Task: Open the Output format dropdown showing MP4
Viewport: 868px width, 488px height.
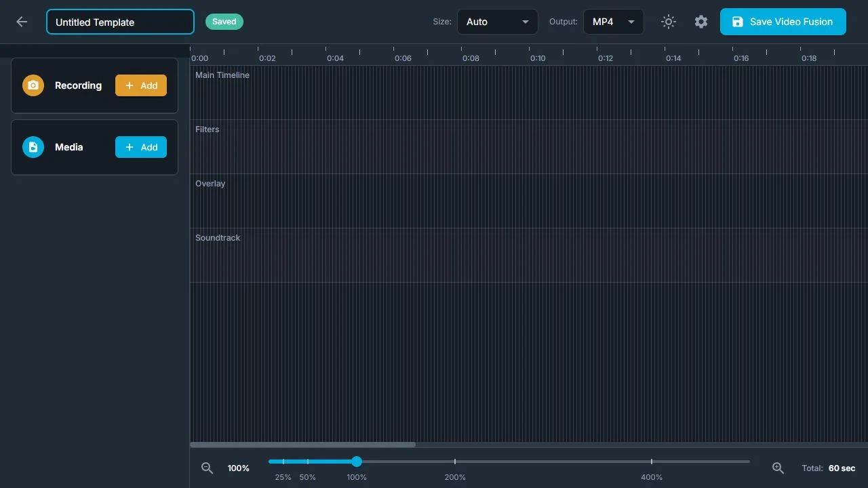Action: click(x=614, y=22)
